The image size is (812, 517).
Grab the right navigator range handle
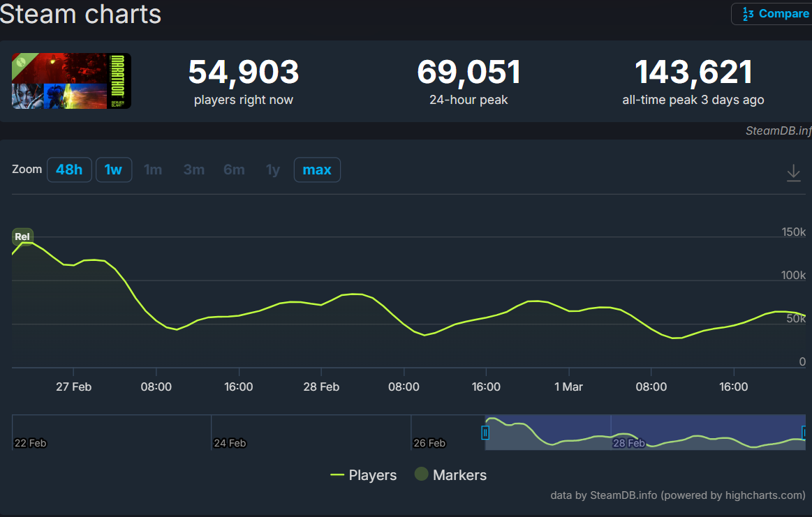point(804,433)
